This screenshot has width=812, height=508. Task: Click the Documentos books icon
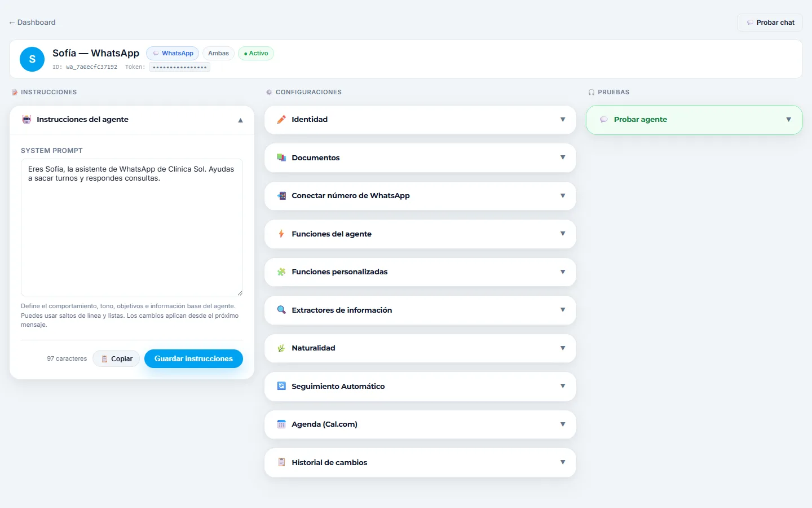281,157
